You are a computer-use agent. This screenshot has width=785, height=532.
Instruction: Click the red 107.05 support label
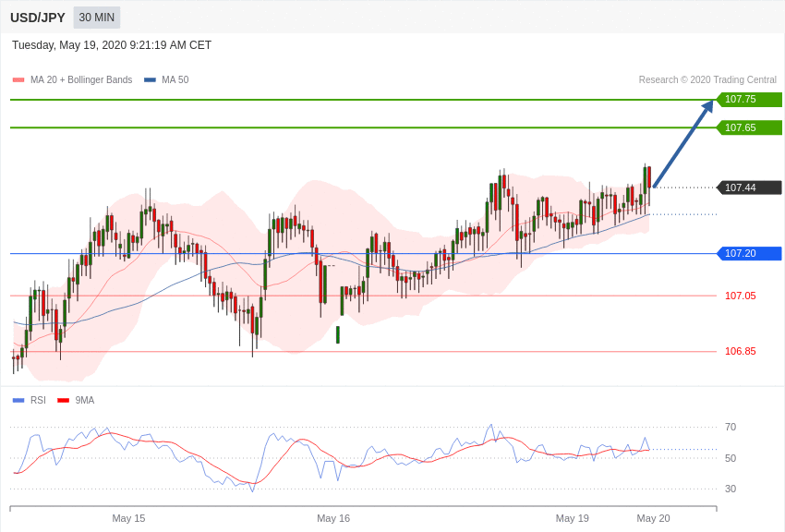pos(741,296)
